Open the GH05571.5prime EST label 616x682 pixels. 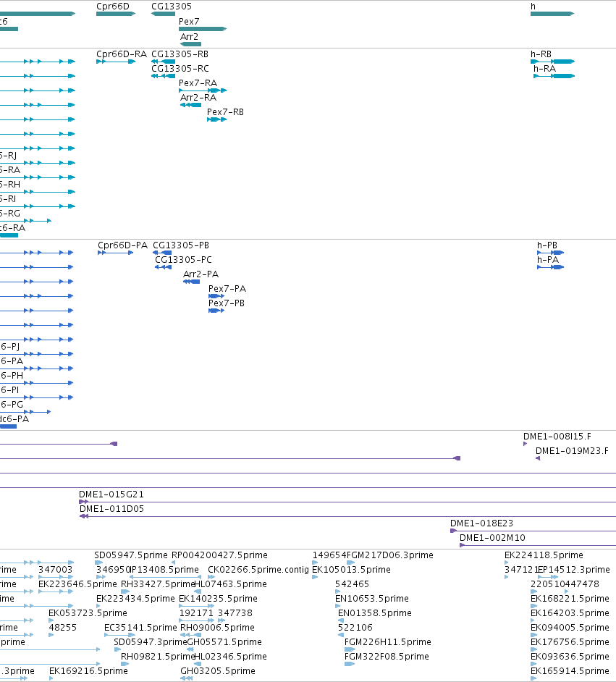(224, 641)
